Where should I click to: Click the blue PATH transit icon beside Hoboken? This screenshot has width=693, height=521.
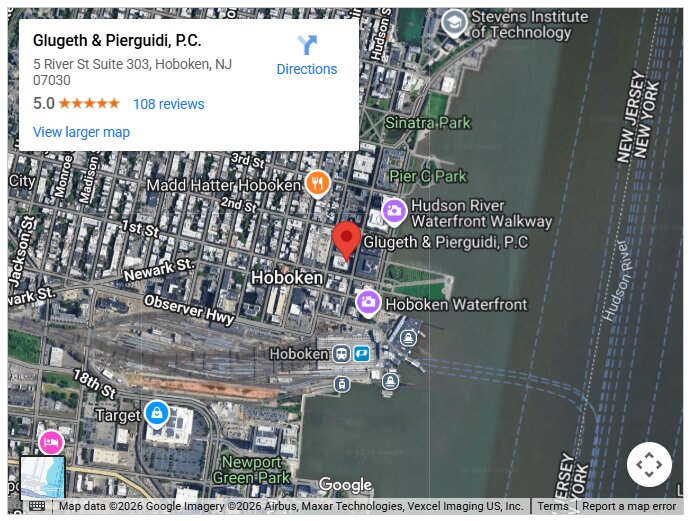pyautogui.click(x=362, y=354)
